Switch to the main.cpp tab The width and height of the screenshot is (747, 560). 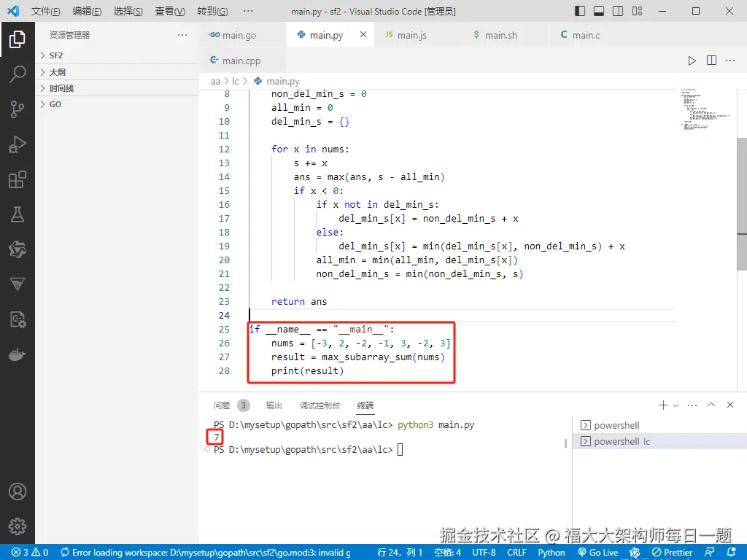(x=241, y=61)
